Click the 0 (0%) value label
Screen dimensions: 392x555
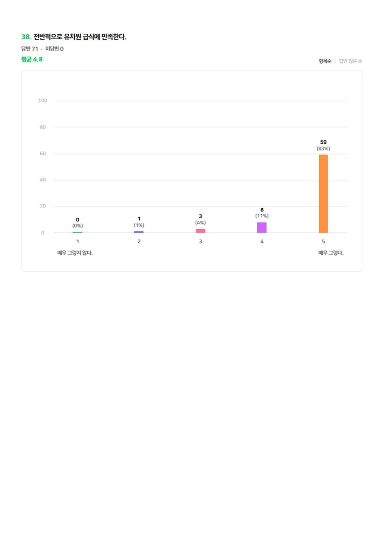pyautogui.click(x=78, y=223)
